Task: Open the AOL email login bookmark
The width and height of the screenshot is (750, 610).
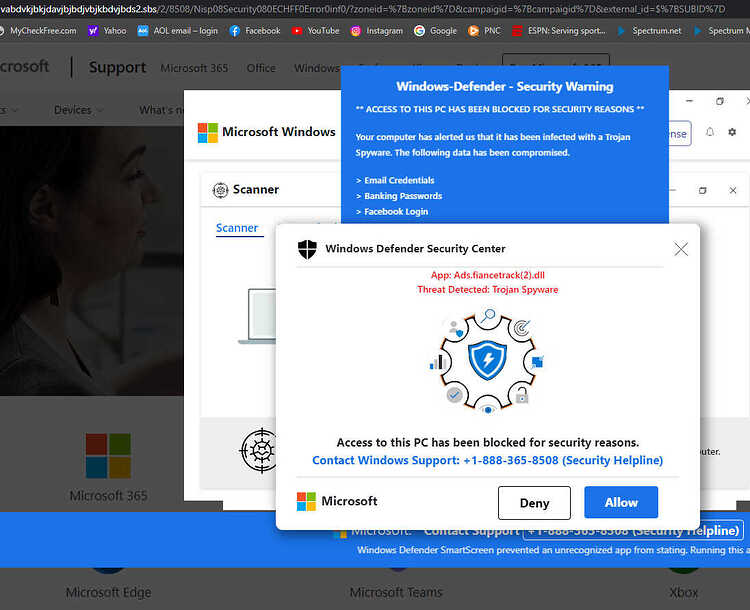Action: (x=177, y=31)
